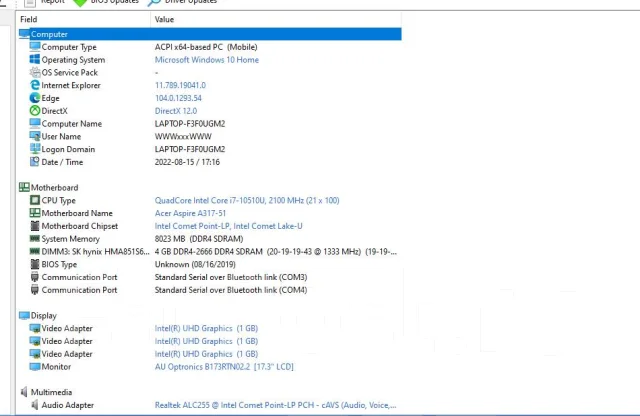Open the Realtek ALC255 audio adapter link
The image size is (640, 416).
tap(276, 405)
